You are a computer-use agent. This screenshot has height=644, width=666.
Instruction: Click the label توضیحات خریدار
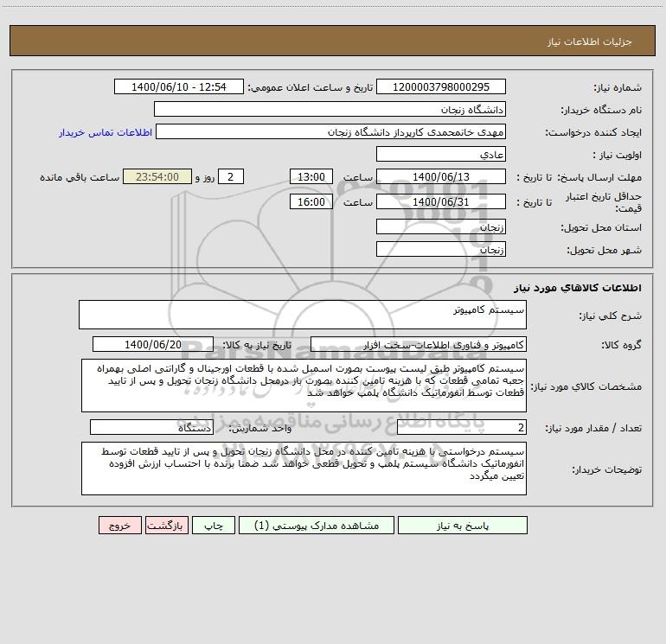[606, 469]
